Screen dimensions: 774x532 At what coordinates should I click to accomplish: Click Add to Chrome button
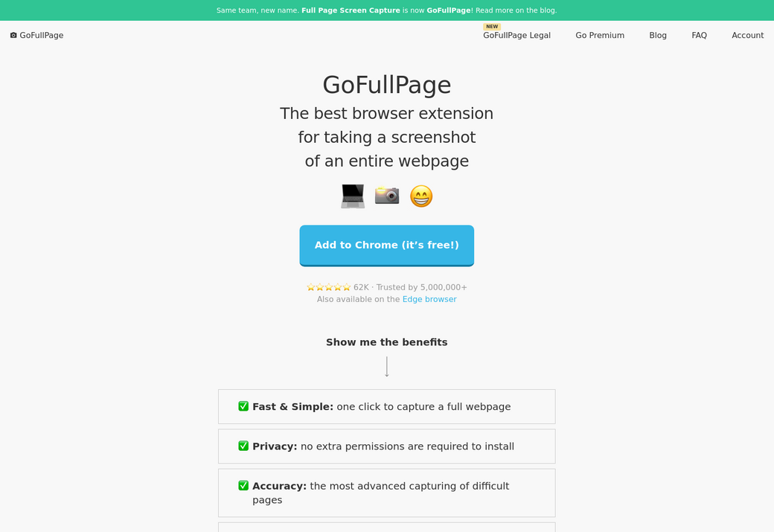(x=386, y=245)
